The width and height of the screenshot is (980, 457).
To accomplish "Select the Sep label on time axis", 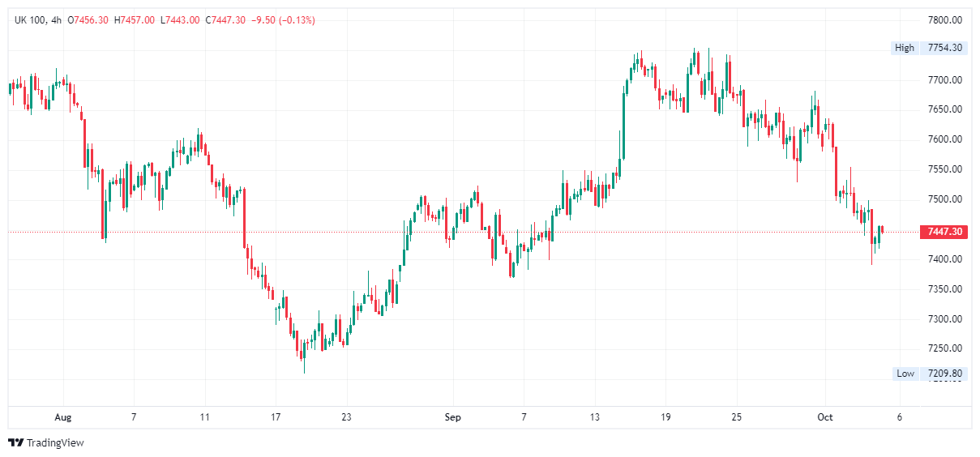I will click(x=452, y=417).
